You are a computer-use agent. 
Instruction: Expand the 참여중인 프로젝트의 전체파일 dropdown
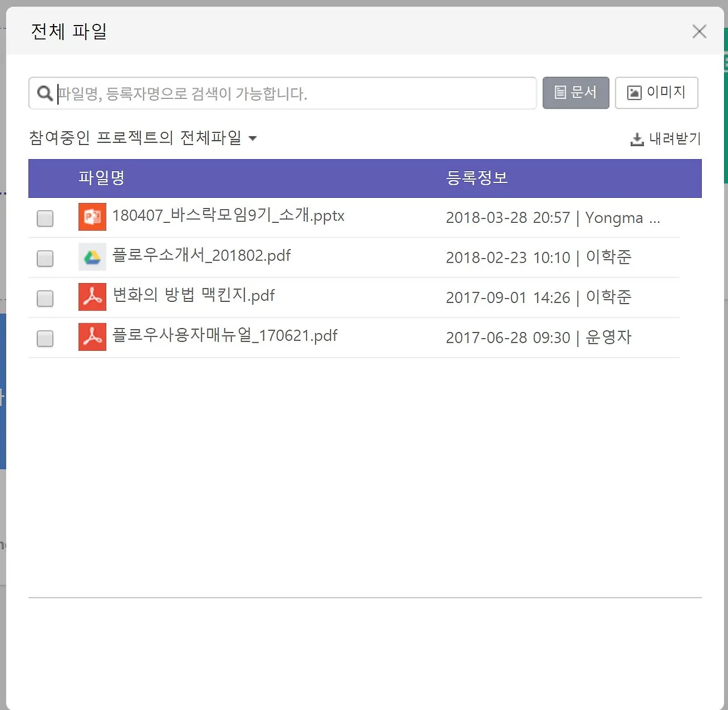[143, 138]
